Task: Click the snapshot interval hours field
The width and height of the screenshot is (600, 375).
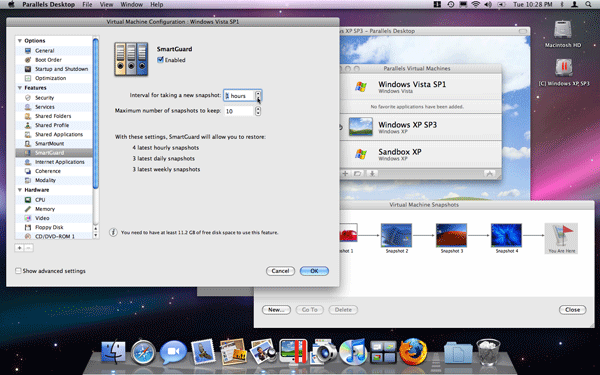Action: (239, 96)
